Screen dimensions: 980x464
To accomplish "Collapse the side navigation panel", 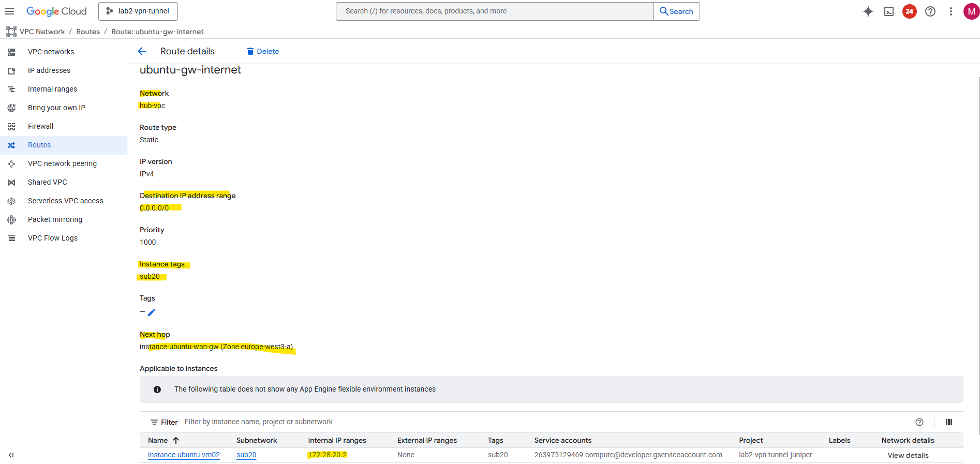I will point(11,455).
